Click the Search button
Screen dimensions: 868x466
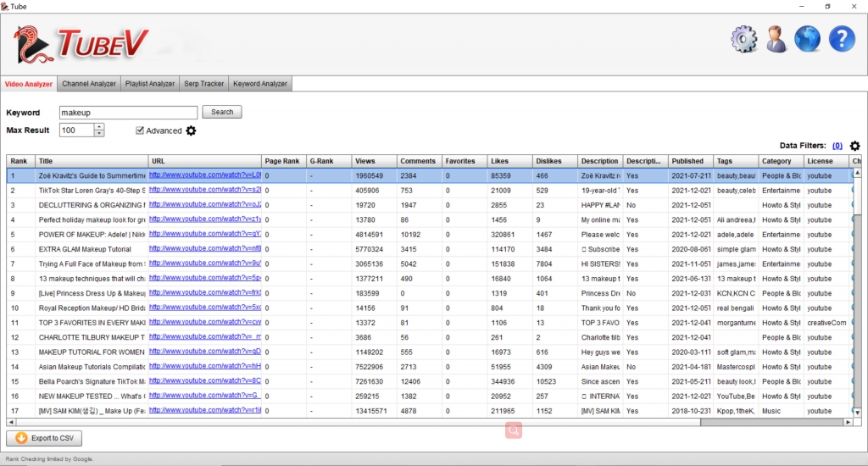pos(222,112)
